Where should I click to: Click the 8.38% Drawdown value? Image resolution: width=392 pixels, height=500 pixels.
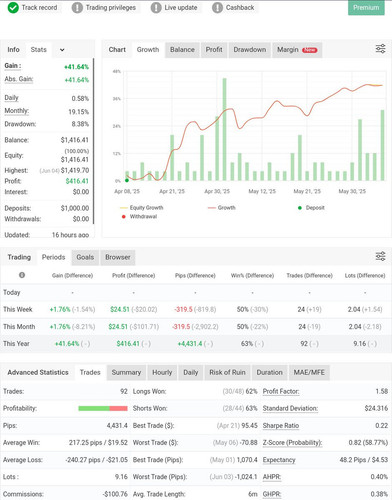coord(80,124)
